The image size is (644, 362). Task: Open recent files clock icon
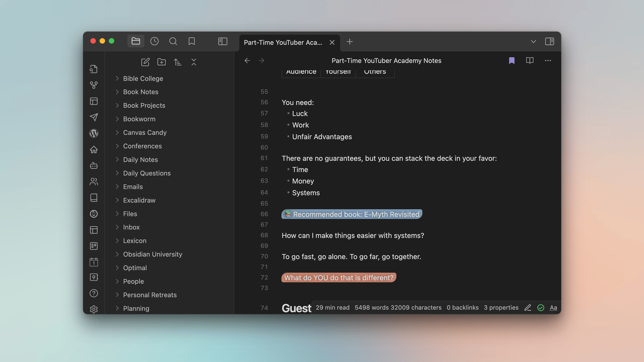(x=154, y=41)
